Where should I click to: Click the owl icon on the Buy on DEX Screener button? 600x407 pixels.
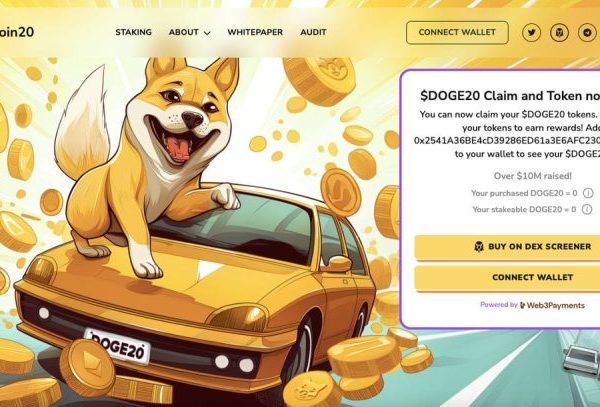[x=479, y=247]
